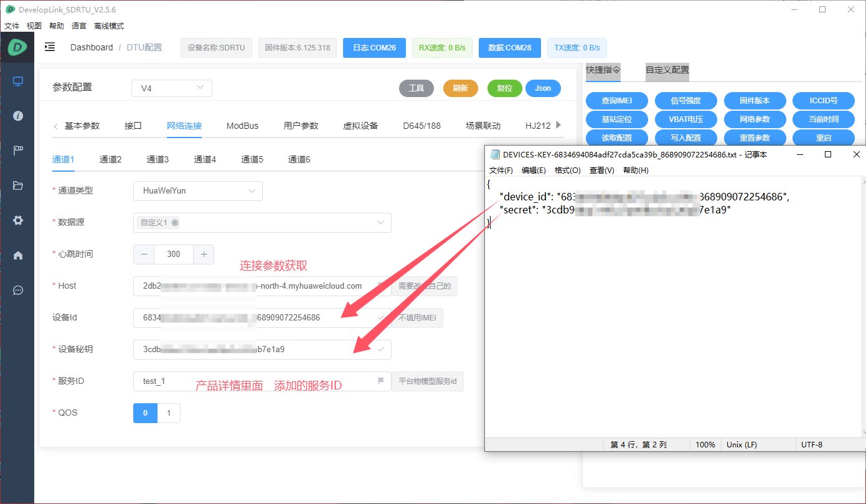Open the home sidebar icon
866x504 pixels.
[17, 255]
